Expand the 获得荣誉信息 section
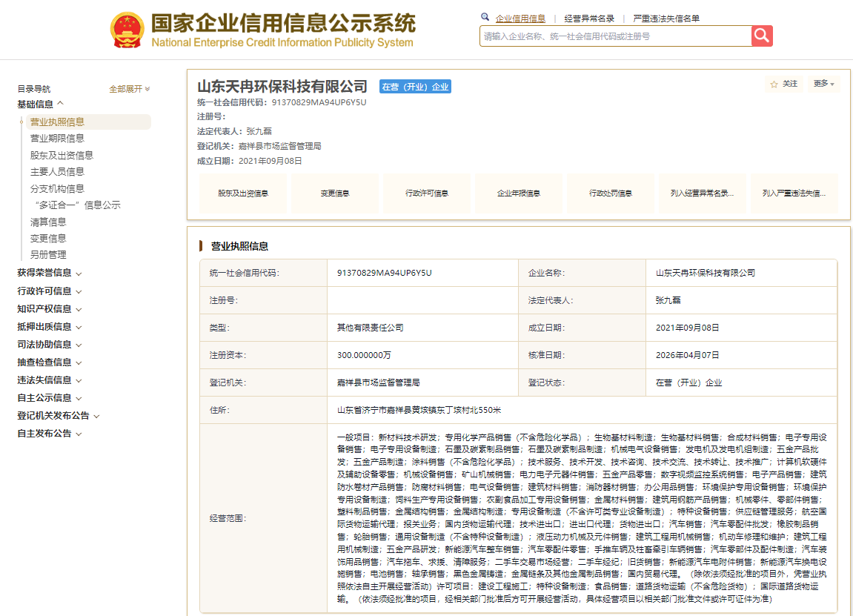Viewport: 853px width, 616px height. click(50, 273)
